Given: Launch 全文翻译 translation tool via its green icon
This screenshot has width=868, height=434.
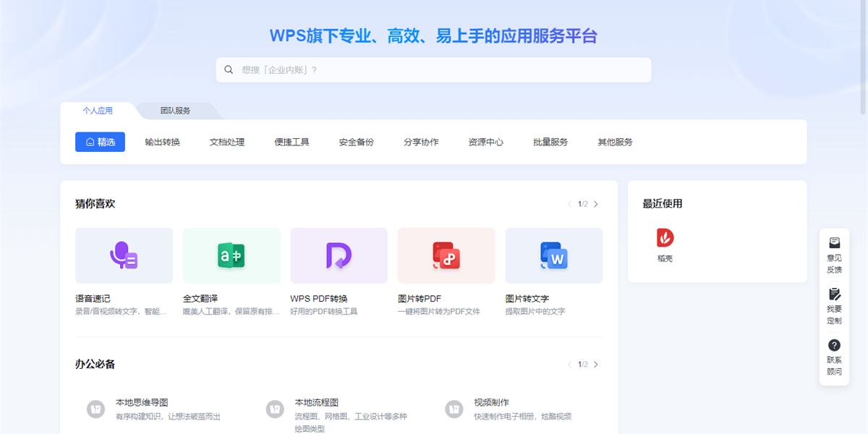Looking at the screenshot, I should coord(231,255).
